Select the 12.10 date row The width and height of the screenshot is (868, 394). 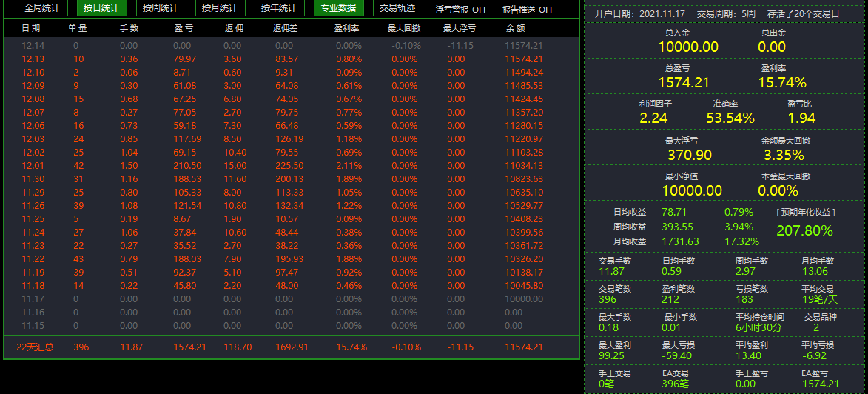(291, 72)
